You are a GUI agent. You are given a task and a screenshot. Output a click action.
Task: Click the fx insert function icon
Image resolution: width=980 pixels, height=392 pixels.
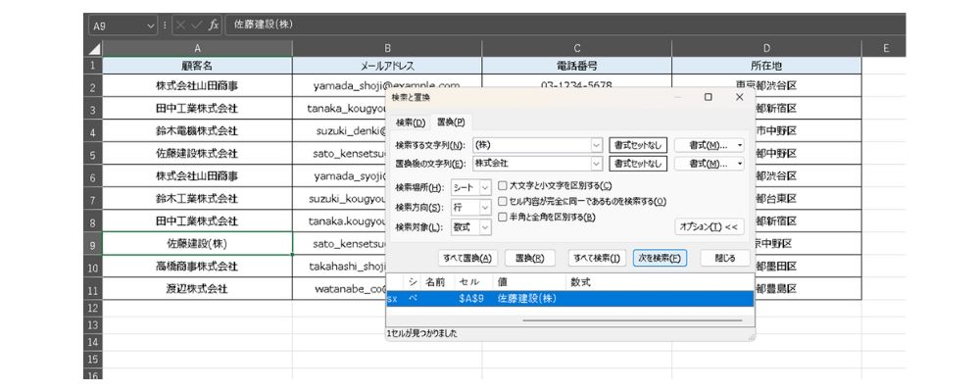pyautogui.click(x=213, y=24)
